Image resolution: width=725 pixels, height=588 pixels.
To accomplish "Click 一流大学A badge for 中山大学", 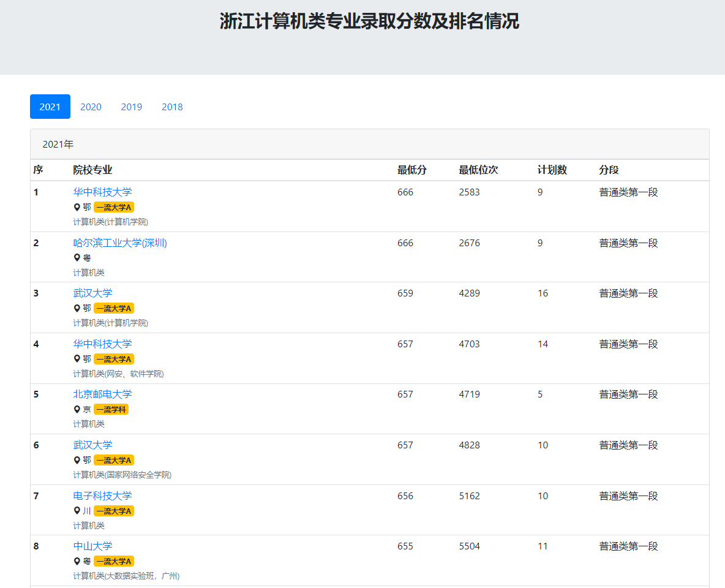I will tap(114, 561).
